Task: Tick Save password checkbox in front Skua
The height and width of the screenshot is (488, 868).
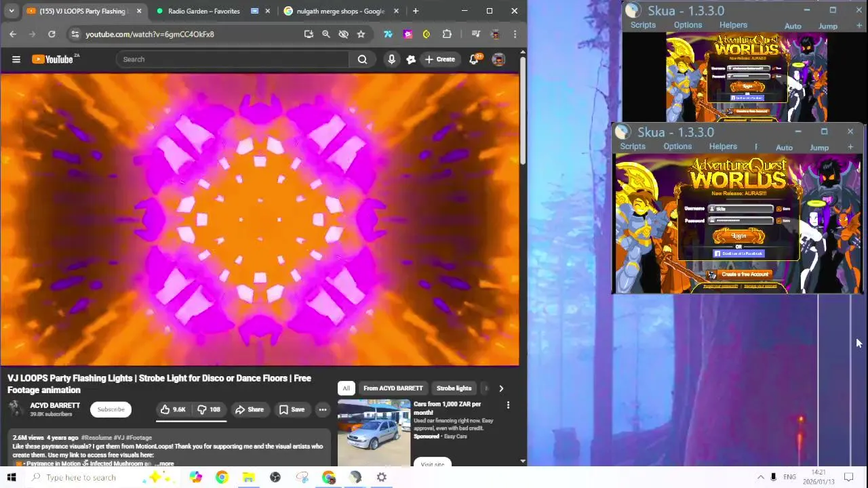Action: tap(779, 220)
